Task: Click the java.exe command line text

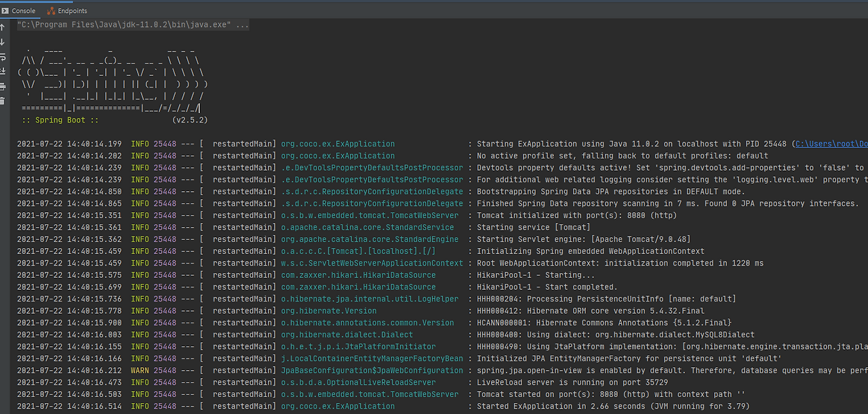Action: [133, 24]
